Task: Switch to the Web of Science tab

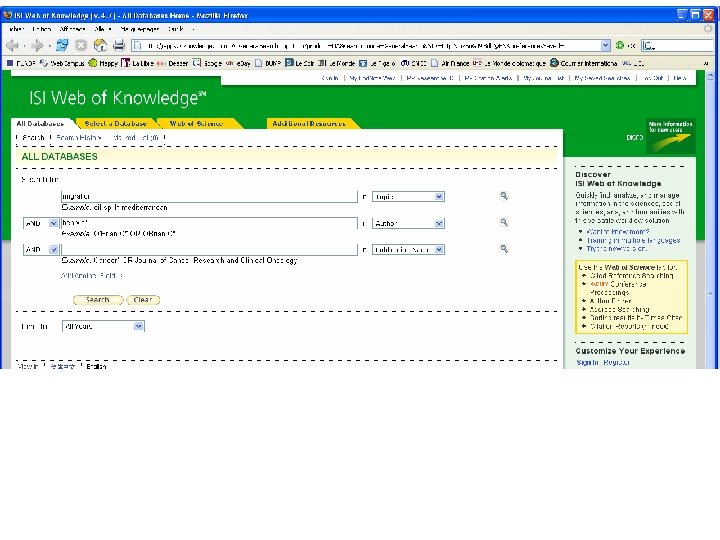Action: (x=196, y=124)
